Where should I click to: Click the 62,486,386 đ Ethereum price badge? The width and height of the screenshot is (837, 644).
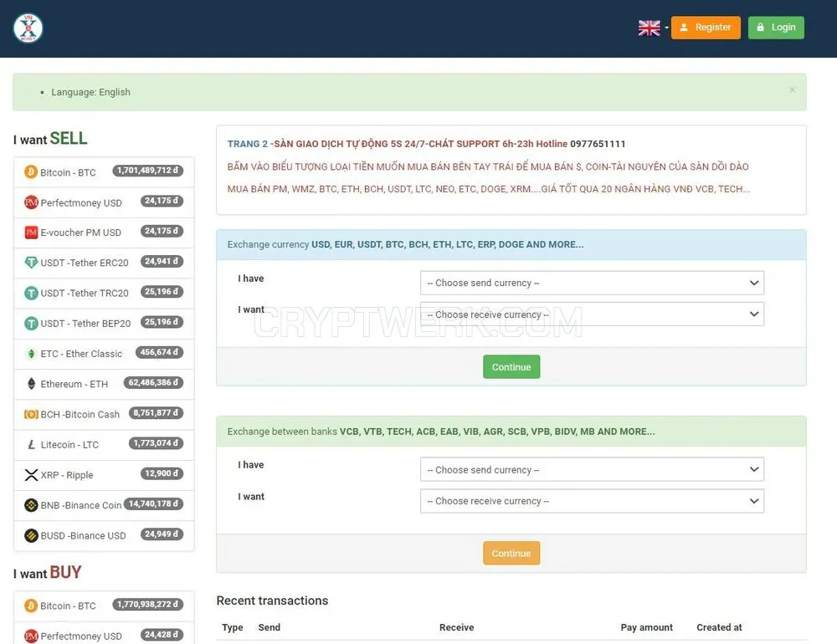click(x=153, y=382)
